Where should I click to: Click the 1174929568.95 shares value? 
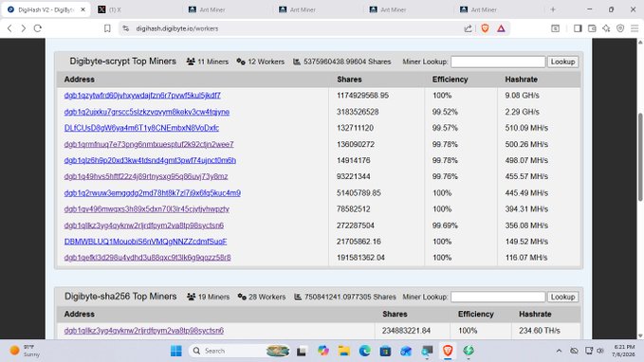coord(362,95)
